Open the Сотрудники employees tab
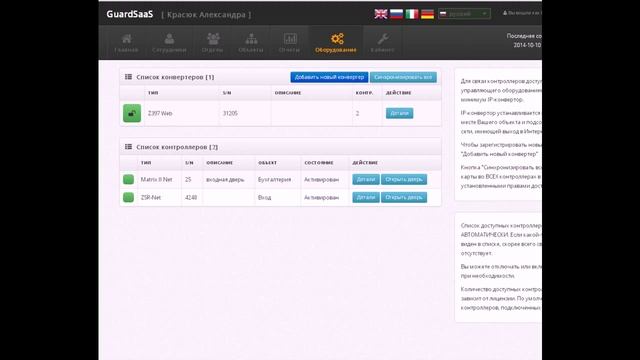 coord(169,43)
